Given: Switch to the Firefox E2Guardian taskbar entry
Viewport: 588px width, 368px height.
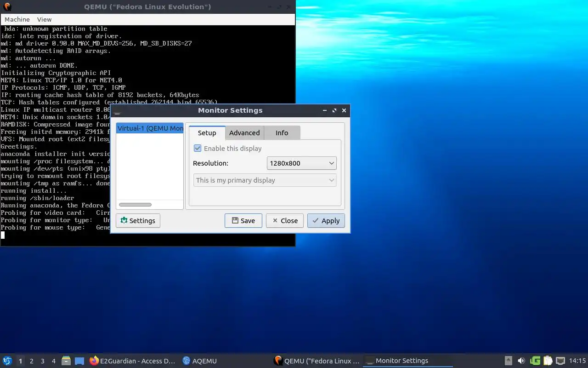Looking at the screenshot, I should [x=132, y=361].
